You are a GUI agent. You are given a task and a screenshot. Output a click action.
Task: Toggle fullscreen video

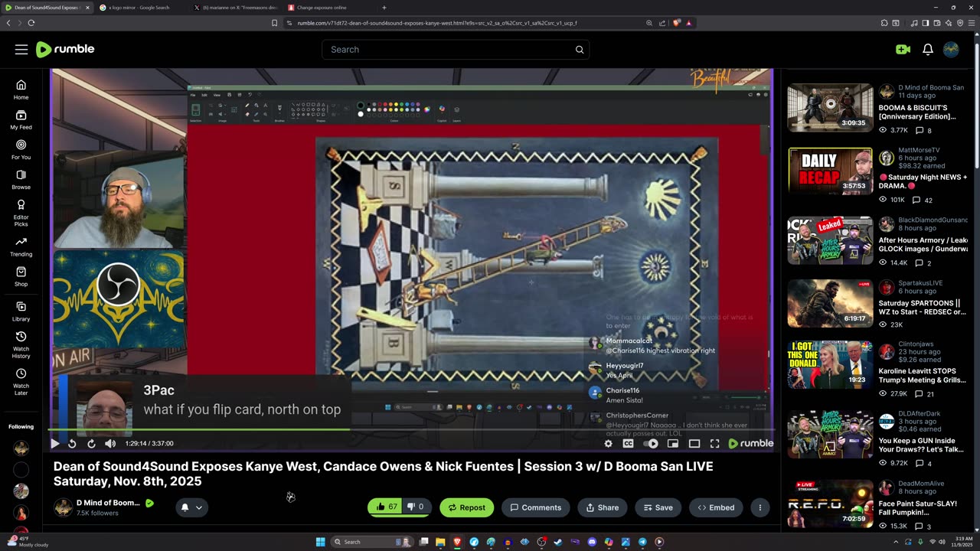(x=714, y=443)
